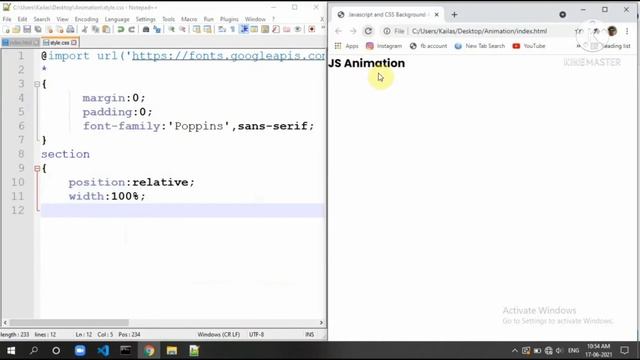Viewport: 640px width, 360px height.
Task: Redo the last edit in Notepad++
Action: point(131,29)
